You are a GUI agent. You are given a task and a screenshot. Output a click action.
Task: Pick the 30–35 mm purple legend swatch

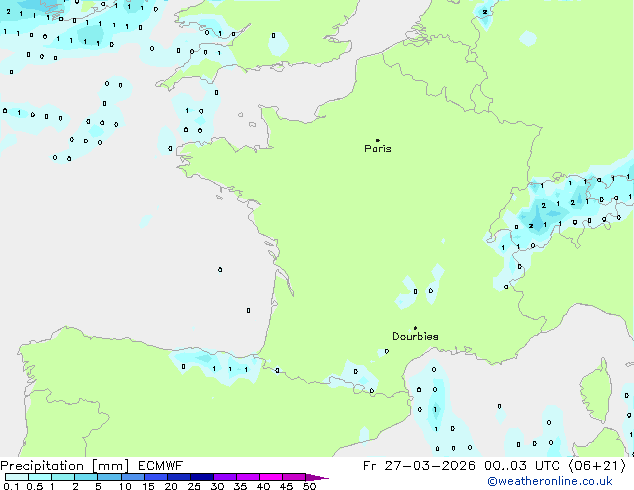(225, 477)
